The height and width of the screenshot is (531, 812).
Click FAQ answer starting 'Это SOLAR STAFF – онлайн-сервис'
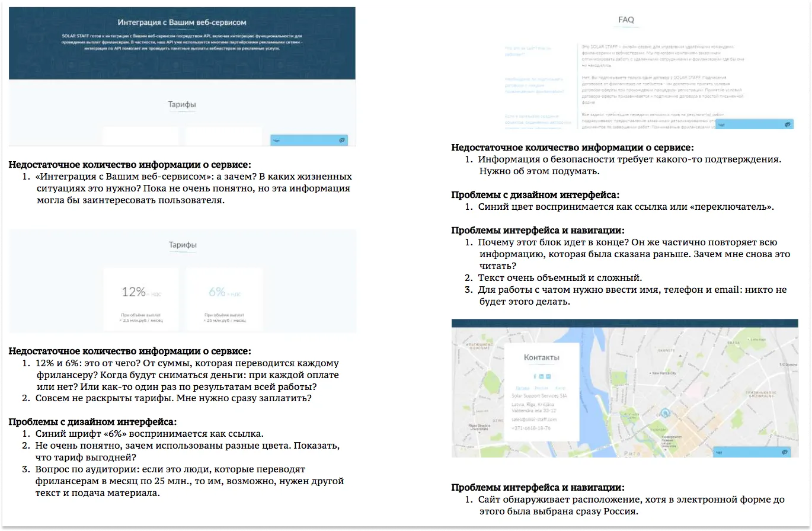[x=661, y=56]
